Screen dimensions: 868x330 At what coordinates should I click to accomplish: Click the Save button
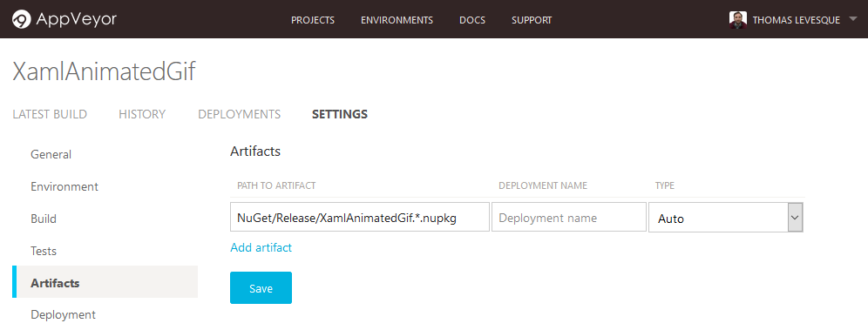pyautogui.click(x=261, y=288)
